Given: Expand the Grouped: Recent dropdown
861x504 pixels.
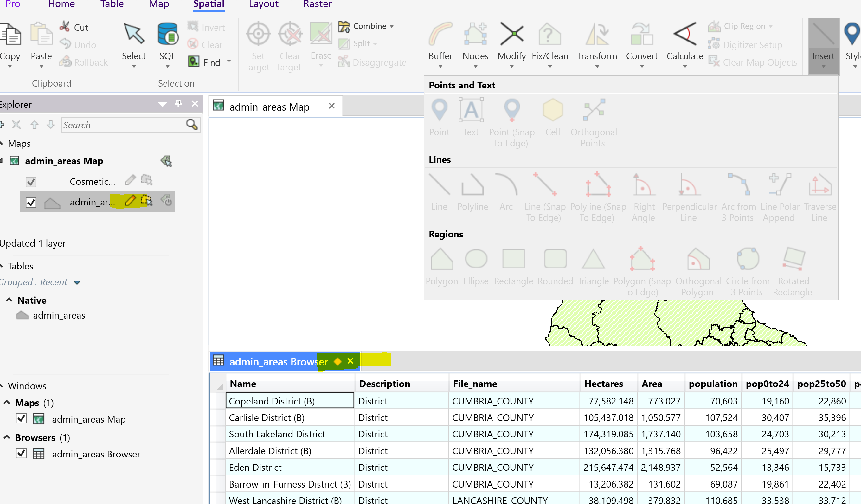Looking at the screenshot, I should 77,282.
